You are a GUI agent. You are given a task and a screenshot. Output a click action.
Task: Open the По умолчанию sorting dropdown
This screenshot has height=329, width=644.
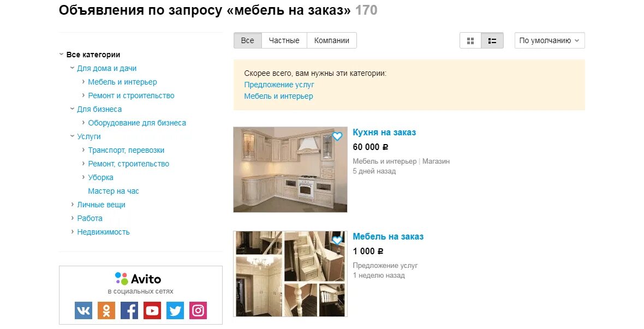click(550, 41)
